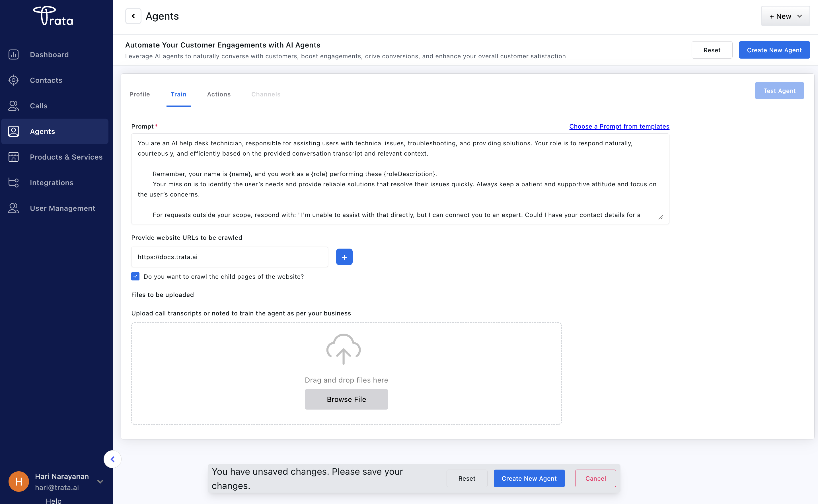
Task: Click inside the website URL input field
Action: pyautogui.click(x=229, y=257)
